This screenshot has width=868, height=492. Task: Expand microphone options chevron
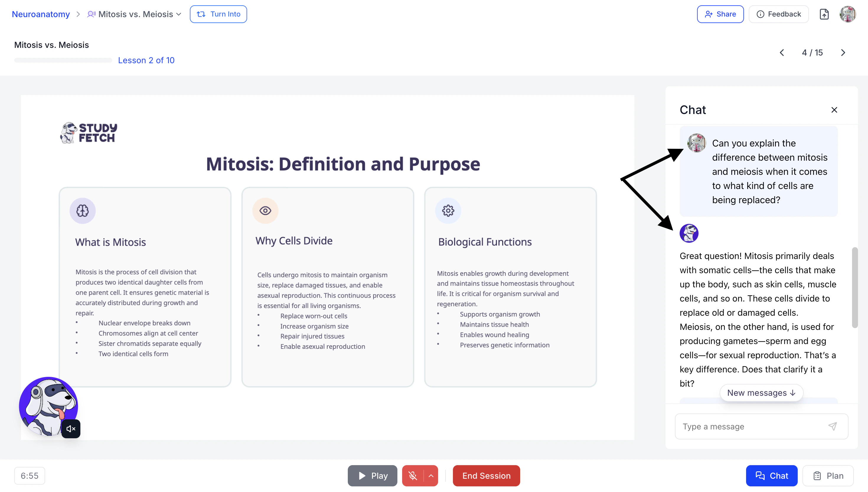coord(431,475)
